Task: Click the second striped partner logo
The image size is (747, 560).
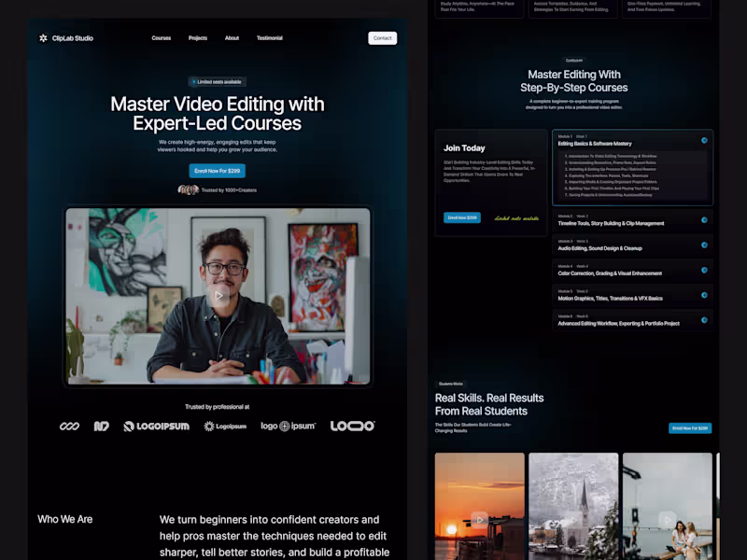Action: [x=102, y=427]
